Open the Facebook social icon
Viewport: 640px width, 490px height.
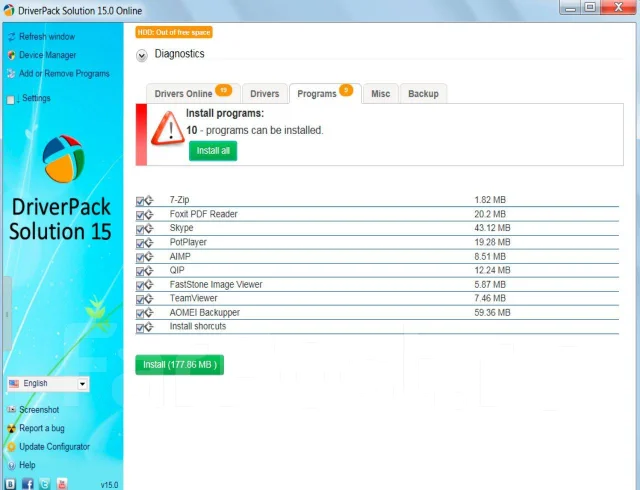[27, 484]
